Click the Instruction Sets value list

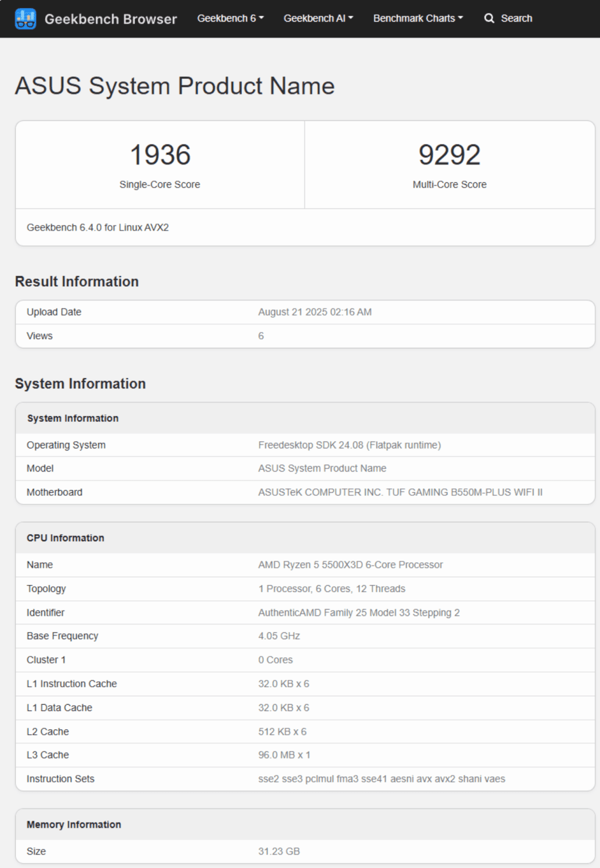coord(381,779)
